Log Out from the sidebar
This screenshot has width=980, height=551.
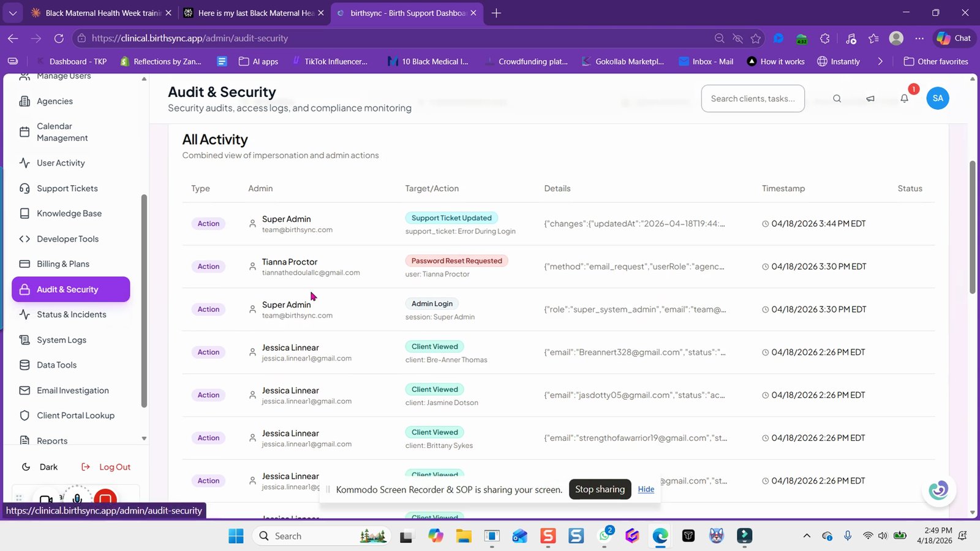pyautogui.click(x=107, y=467)
